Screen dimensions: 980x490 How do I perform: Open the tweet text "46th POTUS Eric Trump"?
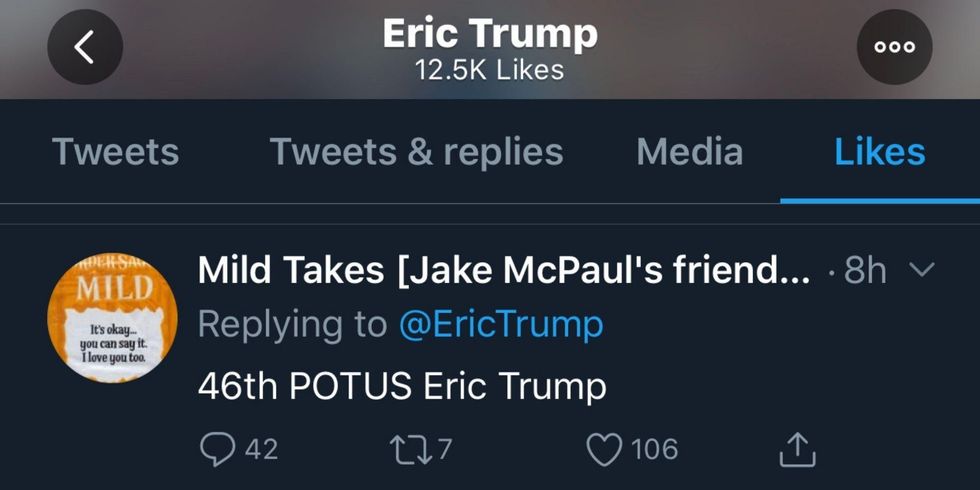pos(402,386)
